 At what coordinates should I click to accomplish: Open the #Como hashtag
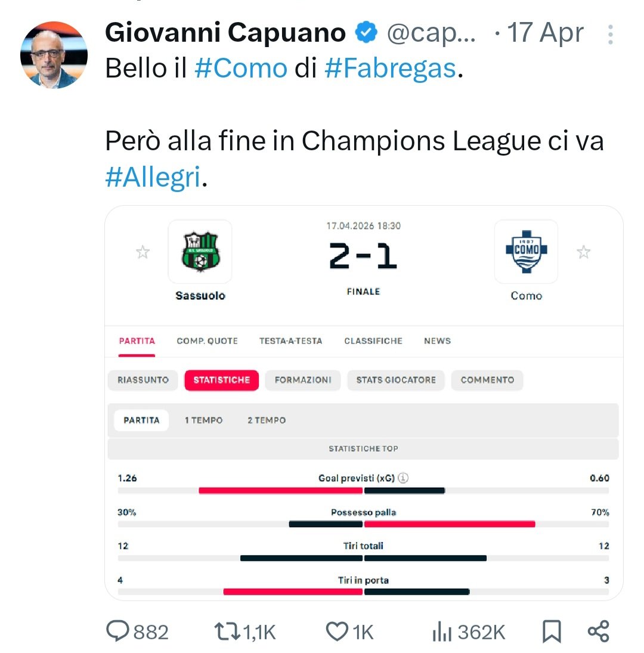click(x=241, y=69)
